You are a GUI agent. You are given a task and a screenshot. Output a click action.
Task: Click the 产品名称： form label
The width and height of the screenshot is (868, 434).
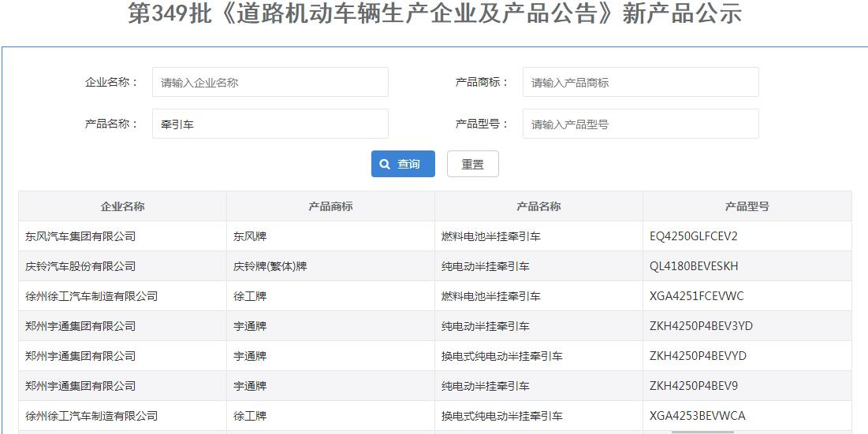coord(111,124)
